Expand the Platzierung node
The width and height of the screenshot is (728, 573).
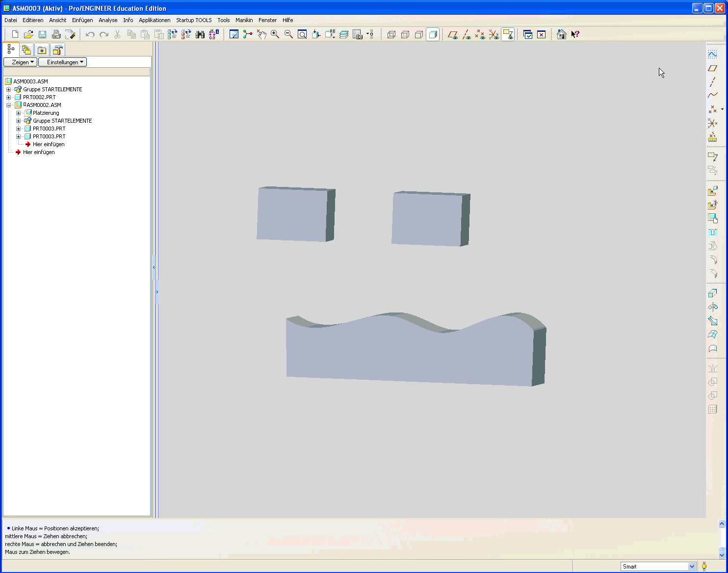(18, 113)
